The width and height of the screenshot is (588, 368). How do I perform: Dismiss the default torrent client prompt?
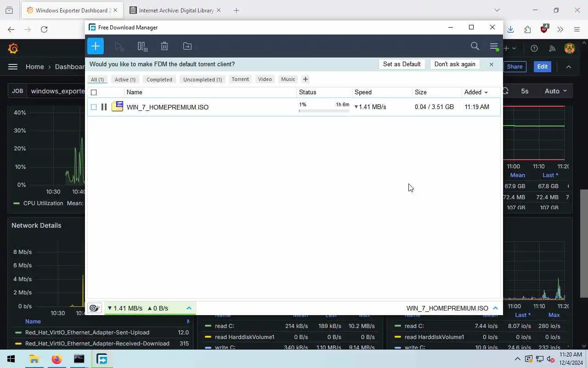click(492, 64)
